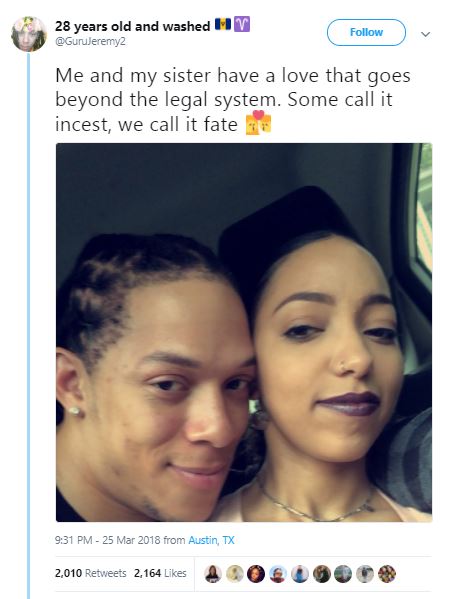Viewport: 456px width, 599px height.
Task: Open the last liker avatar in the row
Action: [x=387, y=573]
